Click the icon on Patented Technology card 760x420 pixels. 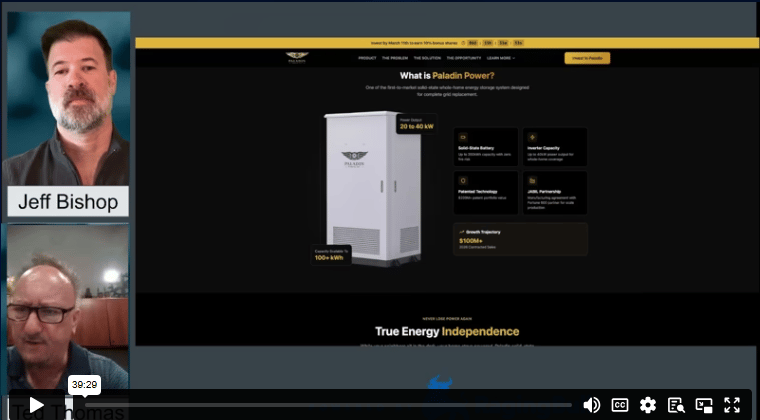point(463,181)
